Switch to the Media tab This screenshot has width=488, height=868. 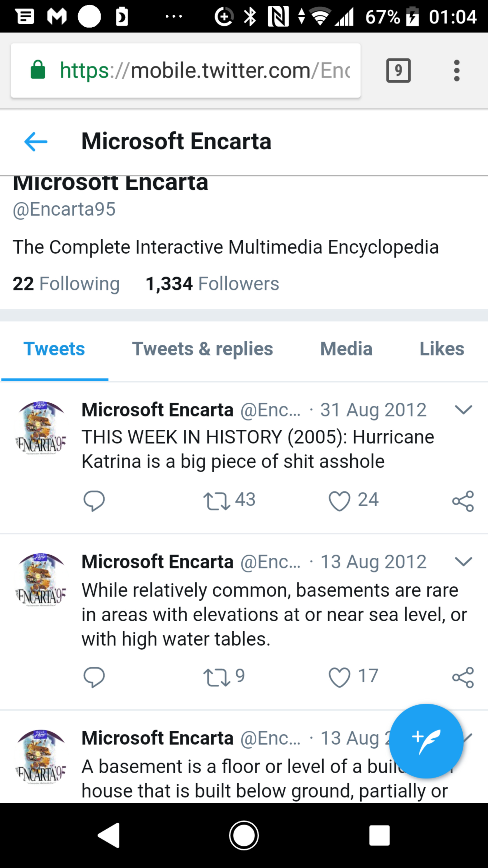click(x=346, y=349)
